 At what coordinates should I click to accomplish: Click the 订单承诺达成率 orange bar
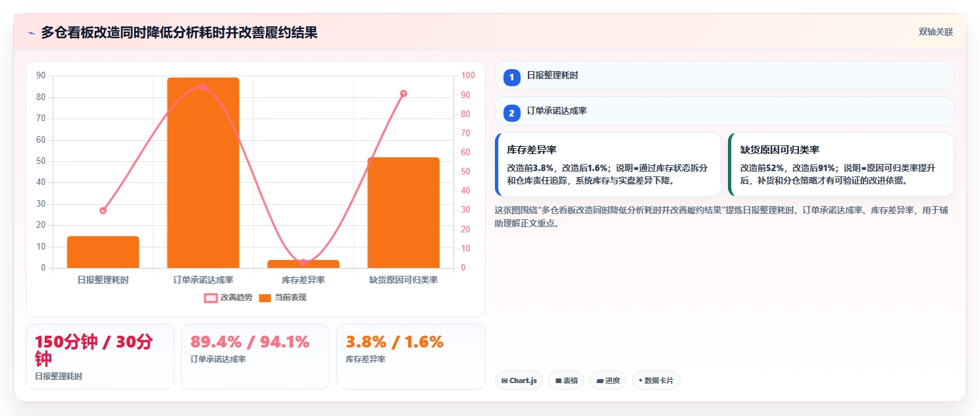(x=203, y=172)
